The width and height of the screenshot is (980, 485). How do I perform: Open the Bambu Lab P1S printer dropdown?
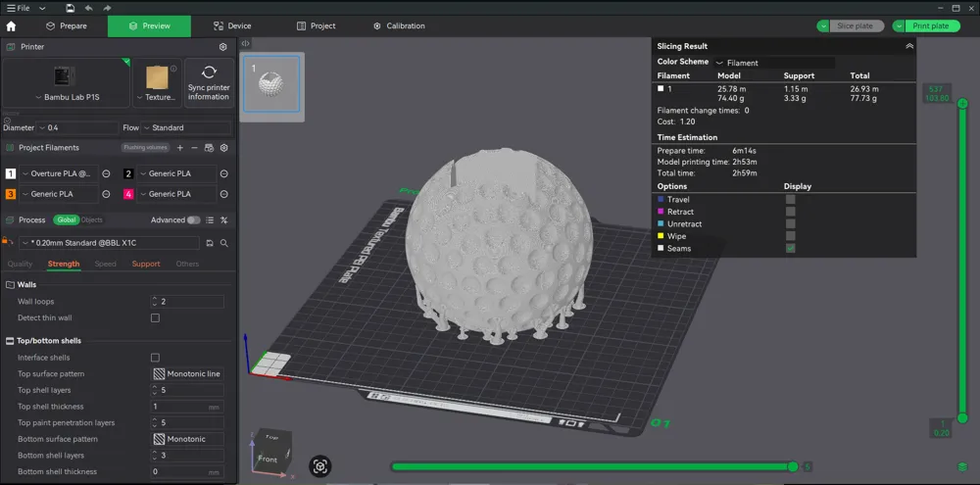click(66, 98)
